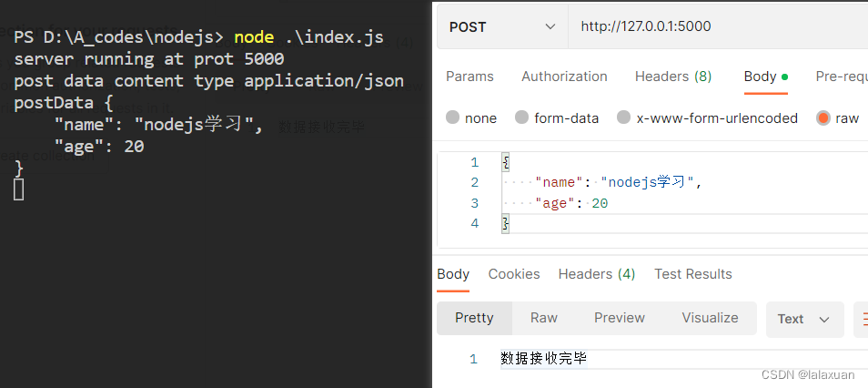
Task: Open the response Cookies tab
Action: click(x=514, y=274)
